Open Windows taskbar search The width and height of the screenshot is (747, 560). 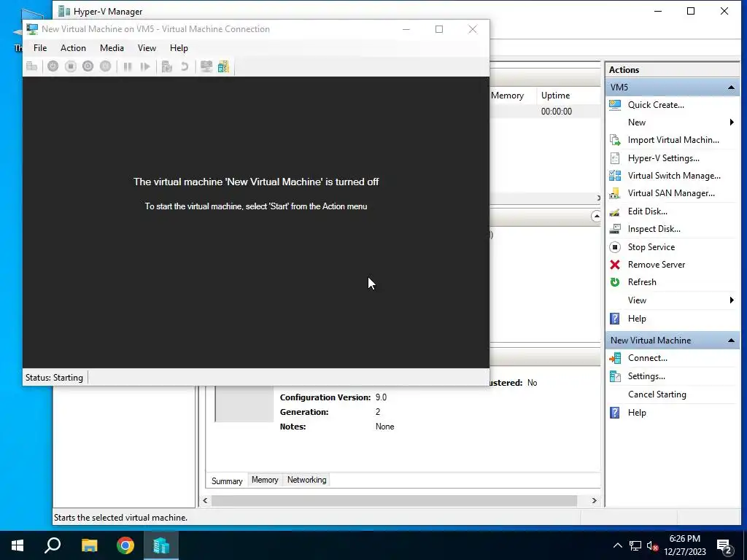(53, 545)
